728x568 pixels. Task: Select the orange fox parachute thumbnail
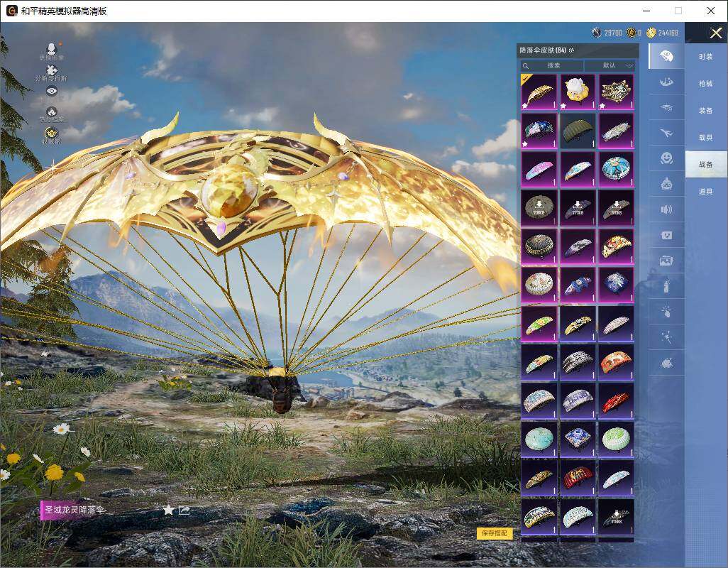tap(616, 362)
